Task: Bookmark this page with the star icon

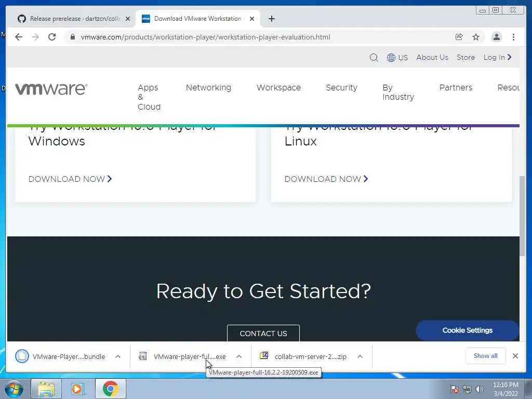Action: (476, 37)
